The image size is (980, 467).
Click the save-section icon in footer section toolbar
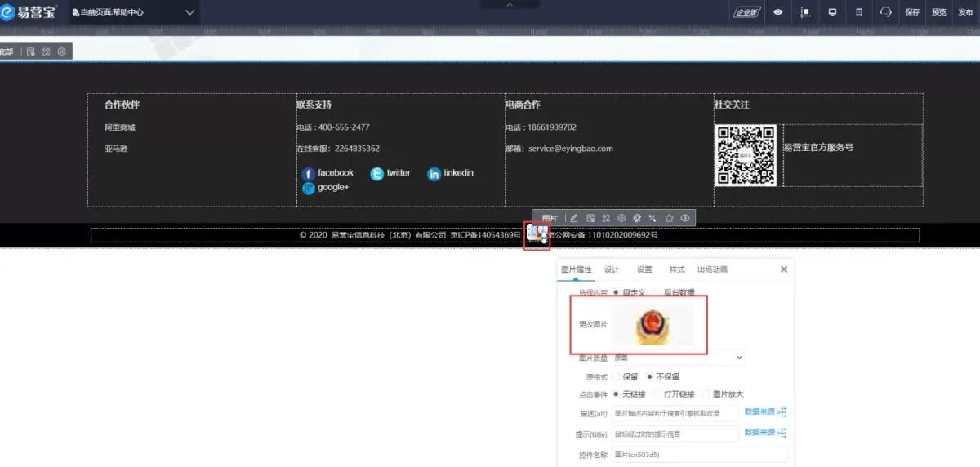tap(31, 51)
